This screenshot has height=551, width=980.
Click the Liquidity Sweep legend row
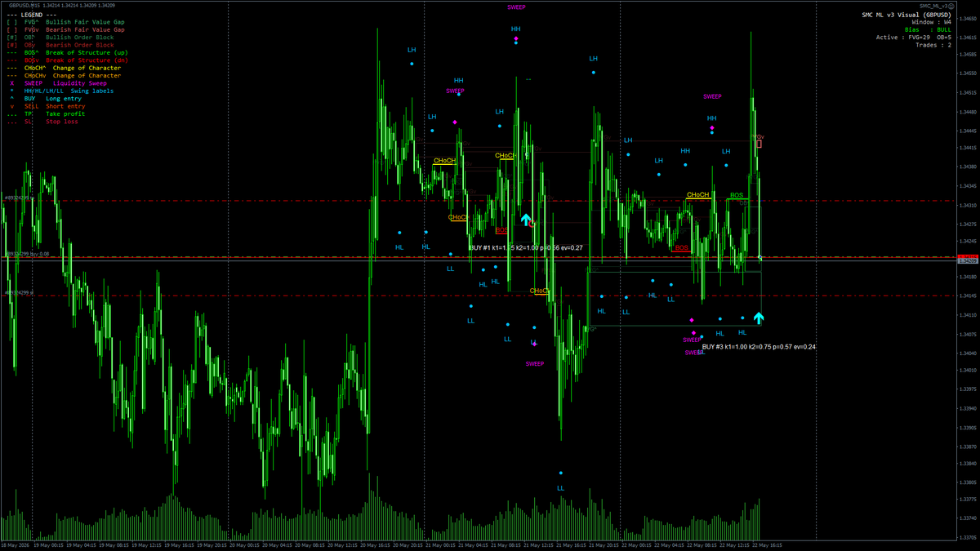[58, 83]
